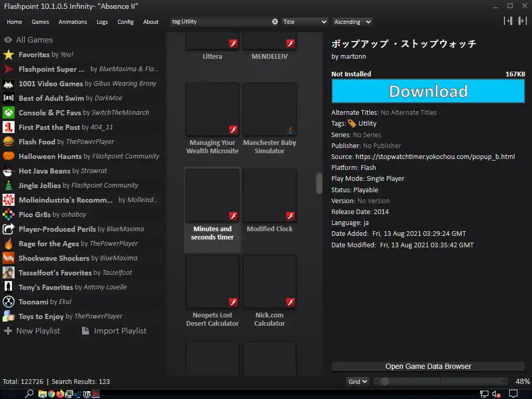This screenshot has height=399, width=532.
Task: Click the tag:Utility search field
Action: (x=220, y=22)
